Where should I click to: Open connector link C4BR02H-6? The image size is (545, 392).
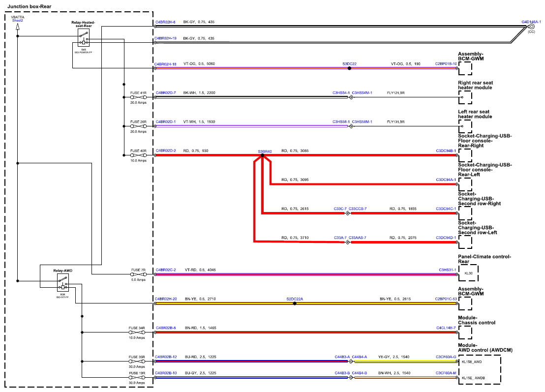tap(165, 22)
